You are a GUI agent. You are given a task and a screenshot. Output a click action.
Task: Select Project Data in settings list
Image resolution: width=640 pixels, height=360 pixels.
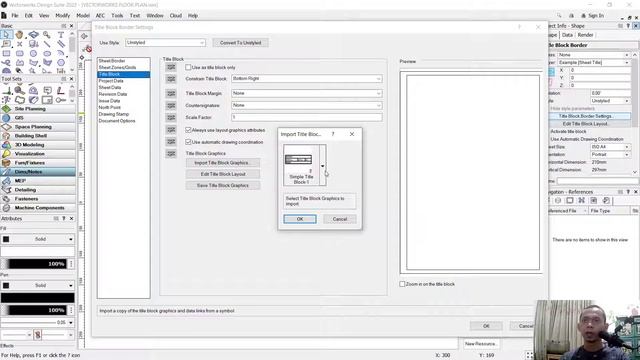click(x=111, y=81)
